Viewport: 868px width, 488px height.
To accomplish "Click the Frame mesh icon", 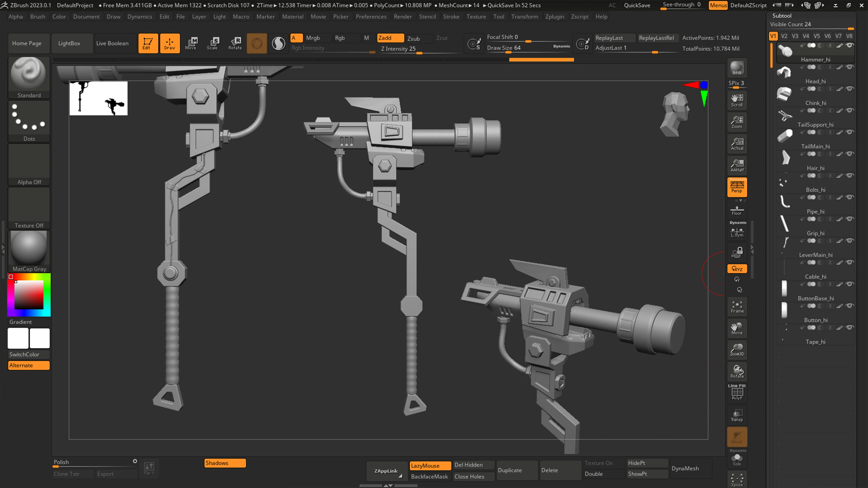I will [737, 307].
